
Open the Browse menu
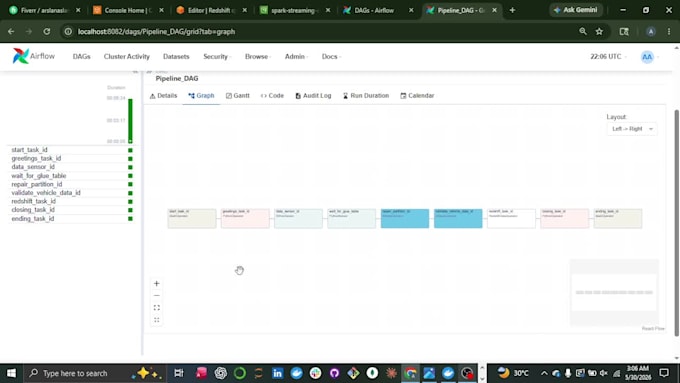258,56
